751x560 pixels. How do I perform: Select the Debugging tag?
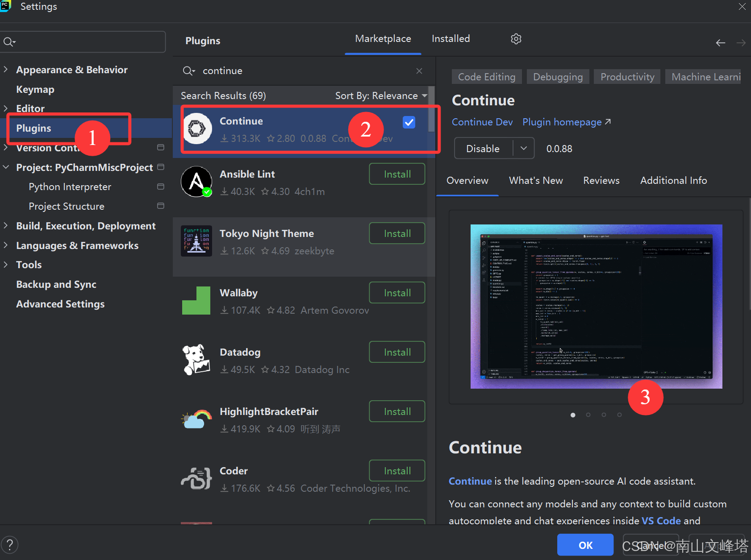pyautogui.click(x=558, y=77)
